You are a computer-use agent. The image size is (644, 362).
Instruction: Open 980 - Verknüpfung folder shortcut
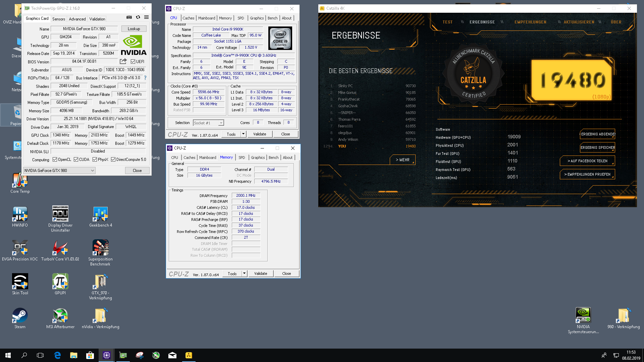click(624, 318)
